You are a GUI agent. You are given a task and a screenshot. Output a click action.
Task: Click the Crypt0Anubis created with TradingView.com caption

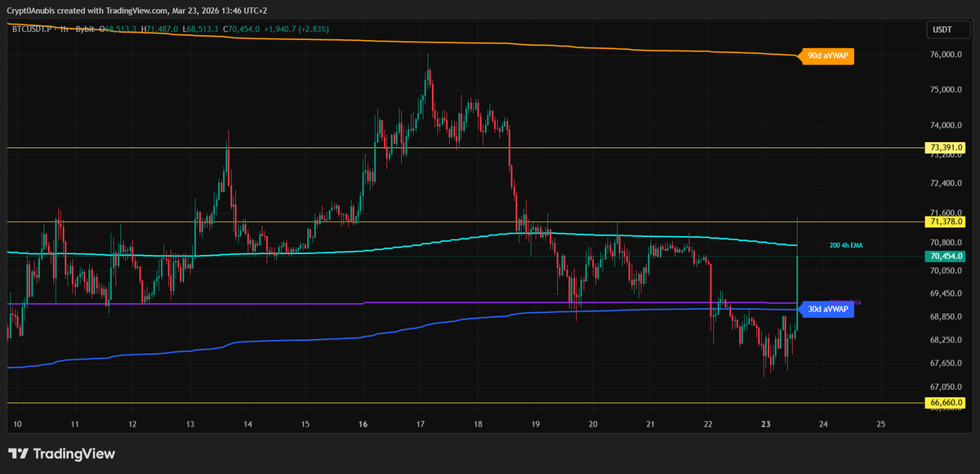click(x=137, y=10)
